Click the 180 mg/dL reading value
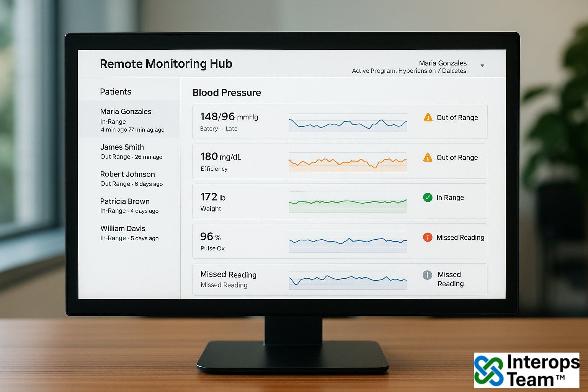The height and width of the screenshot is (392, 588). 221,157
